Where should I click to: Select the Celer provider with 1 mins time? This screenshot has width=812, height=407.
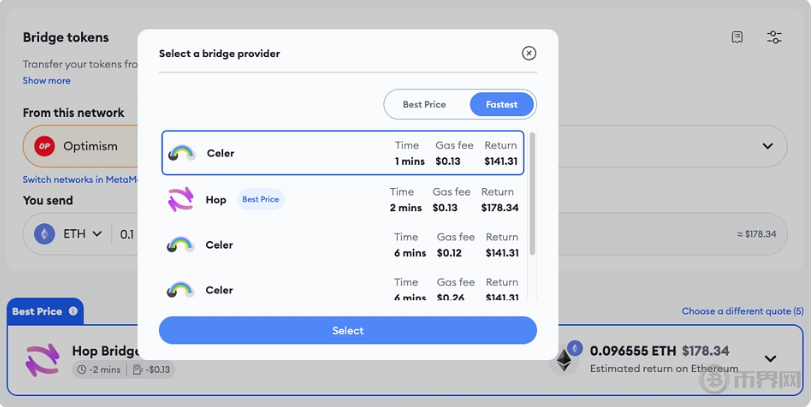(342, 153)
